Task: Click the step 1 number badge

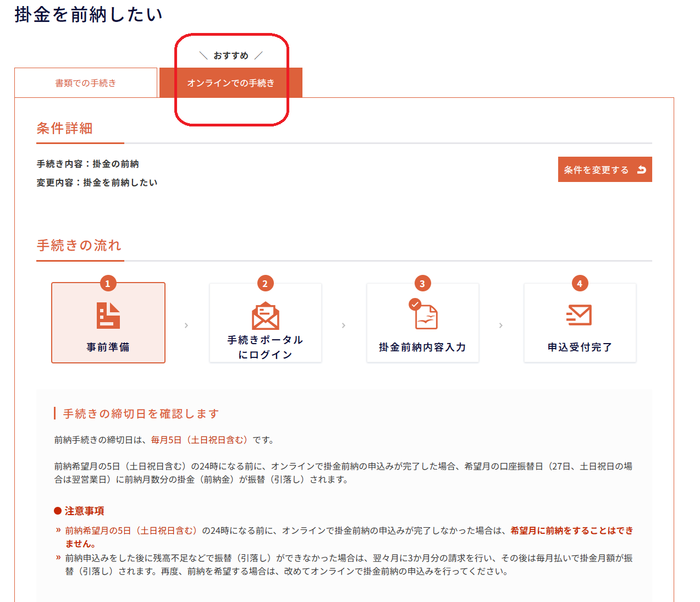Action: point(108,284)
